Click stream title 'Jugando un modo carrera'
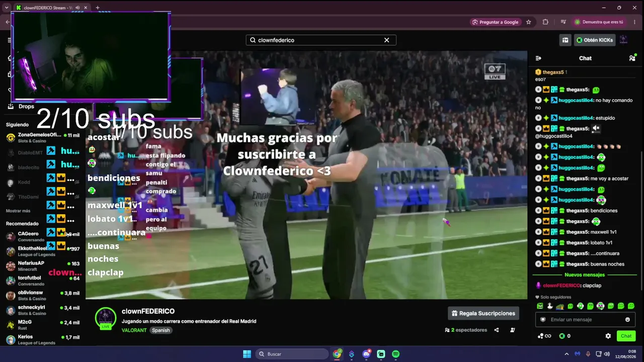Image resolution: width=644 pixels, height=362 pixels. pos(189,321)
